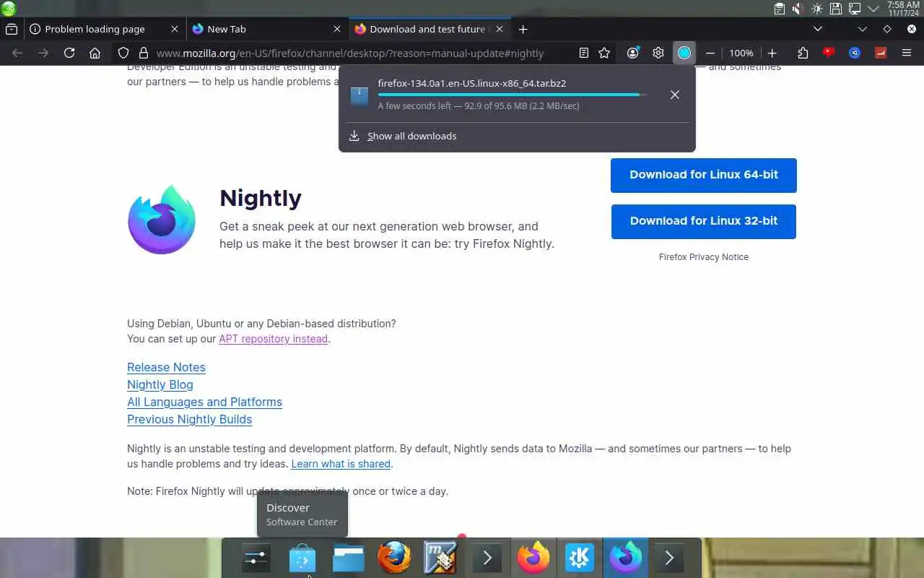
Task: Expand the List all tabs chevron
Action: (818, 29)
